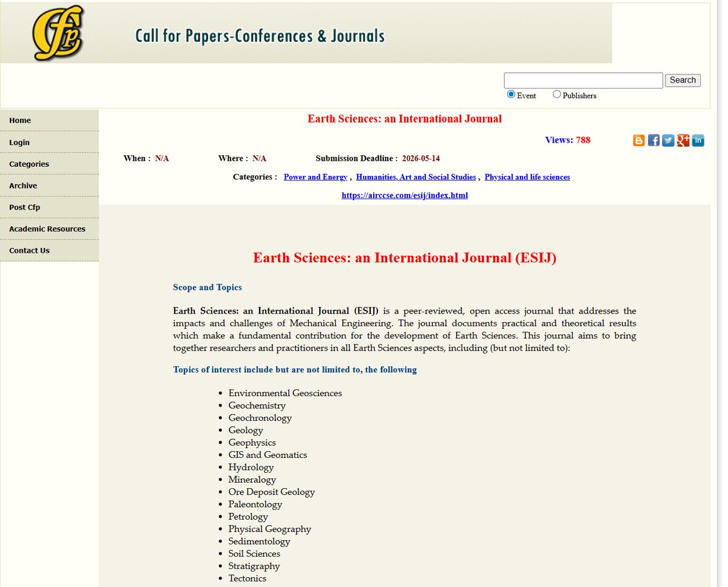Click the Ore Deposit Geology topic
This screenshot has width=728, height=587.
pos(272,492)
